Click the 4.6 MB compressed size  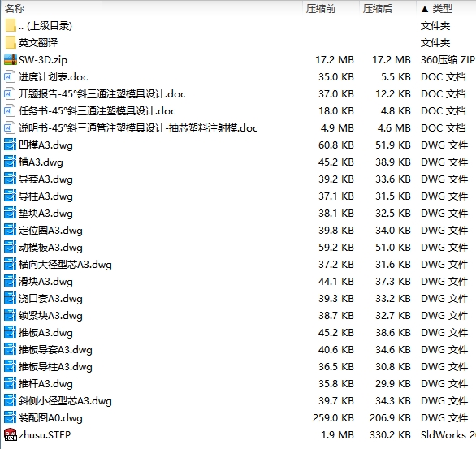[x=394, y=127]
